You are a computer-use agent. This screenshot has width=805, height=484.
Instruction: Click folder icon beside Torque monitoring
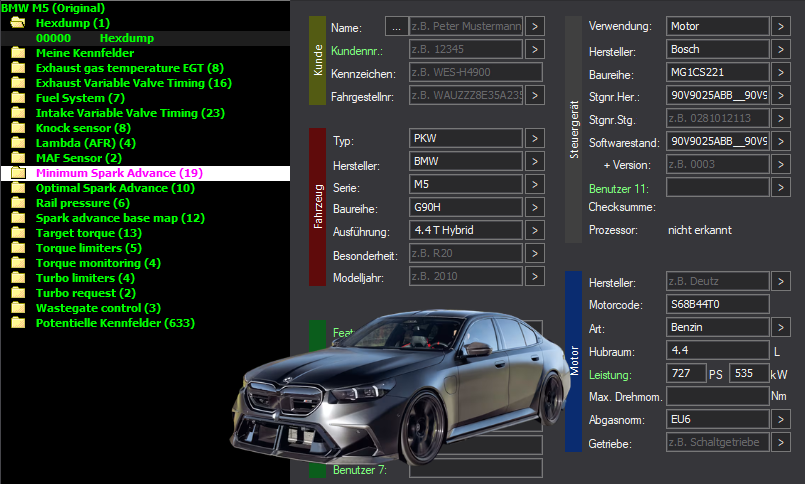pyautogui.click(x=18, y=263)
